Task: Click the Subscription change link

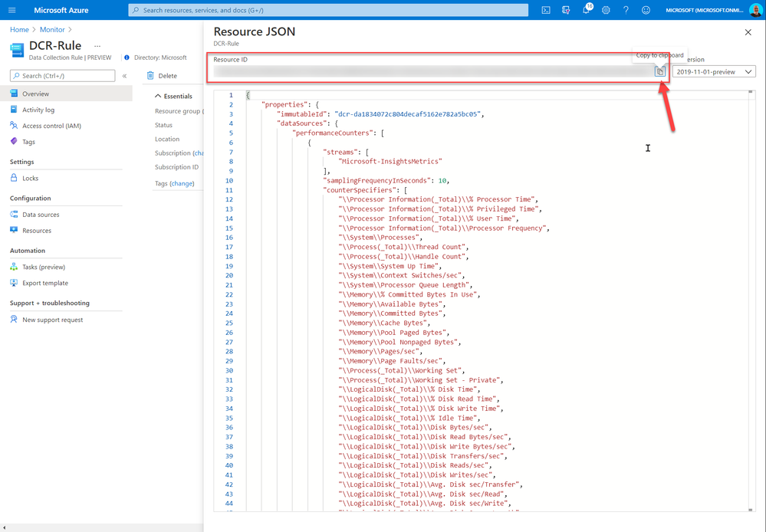Action: point(199,153)
